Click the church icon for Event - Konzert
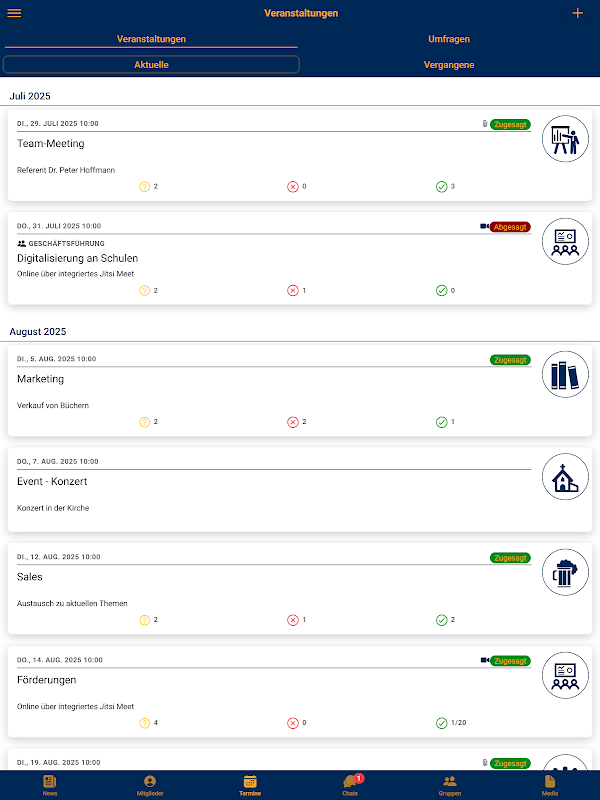The image size is (600, 800). click(x=565, y=477)
